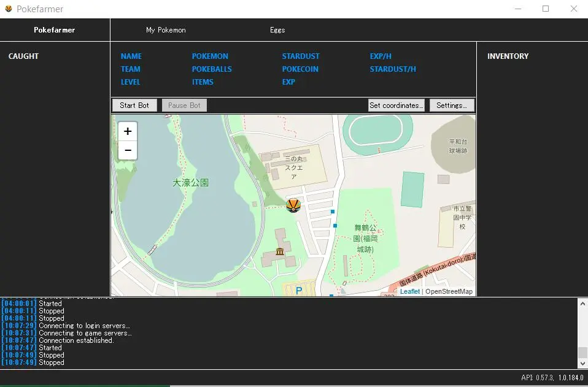Viewport: 588px width, 387px height.
Task: Open Set coordinates dialog
Action: tap(397, 105)
